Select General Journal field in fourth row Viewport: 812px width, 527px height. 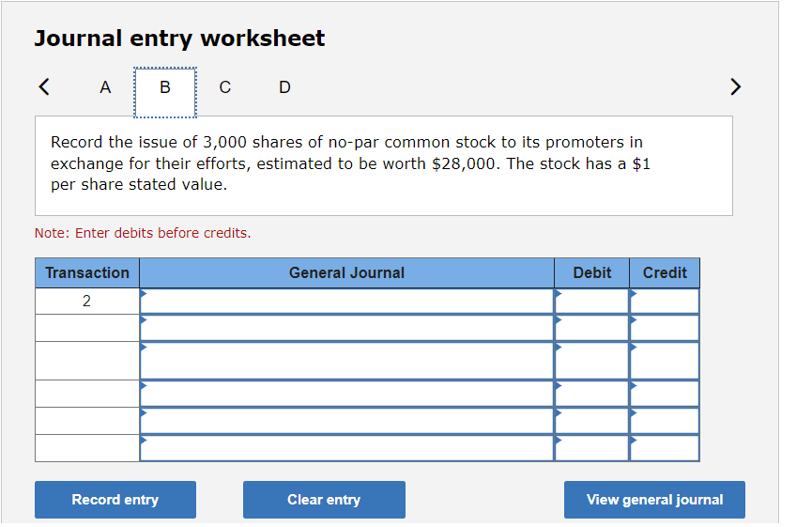346,394
